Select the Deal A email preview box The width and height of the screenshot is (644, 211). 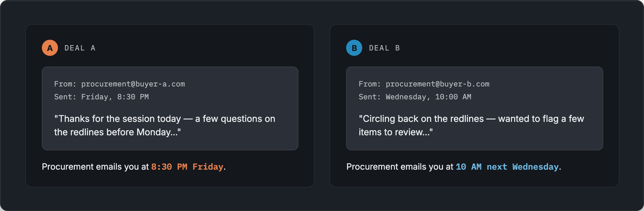170,108
